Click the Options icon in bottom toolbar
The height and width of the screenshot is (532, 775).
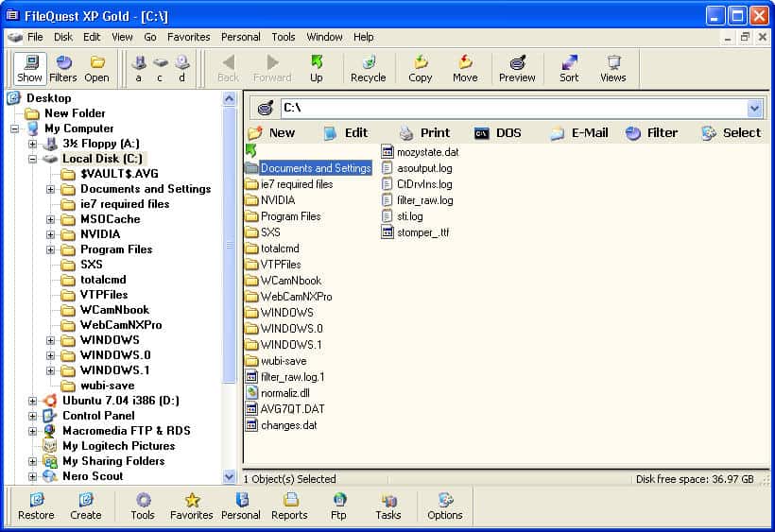click(444, 506)
